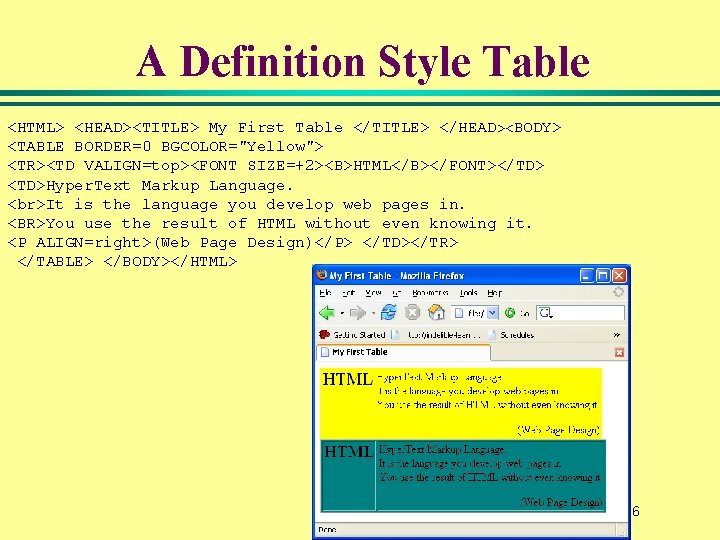Viewport: 720px width, 540px height.
Task: Open the Edit menu
Action: [349, 292]
